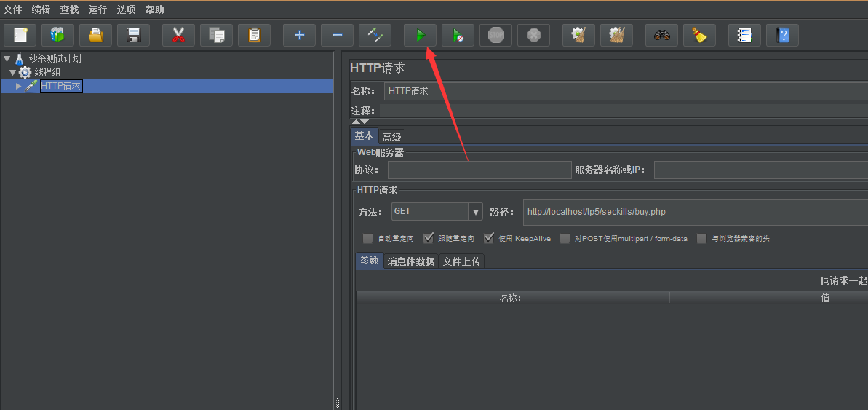Click the 注释 comment field

point(624,111)
